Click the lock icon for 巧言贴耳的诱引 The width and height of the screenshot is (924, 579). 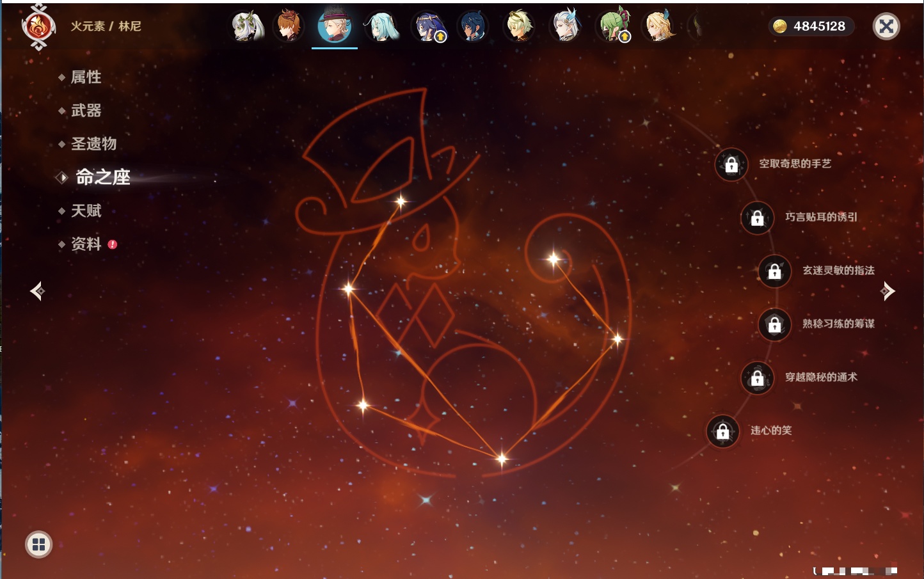[x=758, y=218]
